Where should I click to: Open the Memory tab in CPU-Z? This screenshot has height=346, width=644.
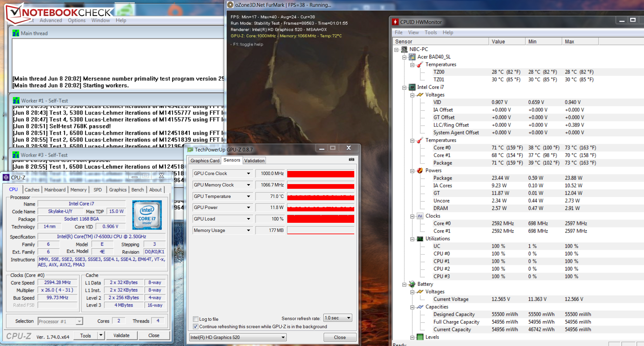[78, 190]
